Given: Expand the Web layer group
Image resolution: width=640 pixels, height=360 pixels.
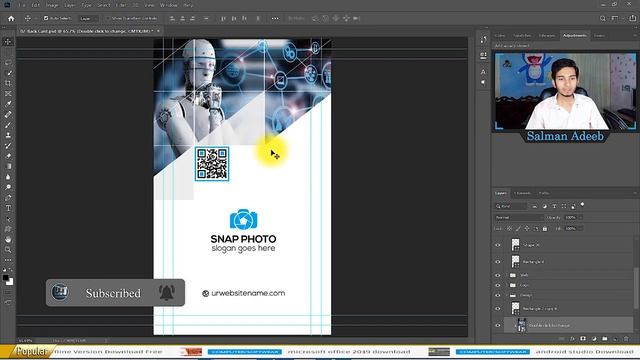Looking at the screenshot, I should tap(506, 276).
